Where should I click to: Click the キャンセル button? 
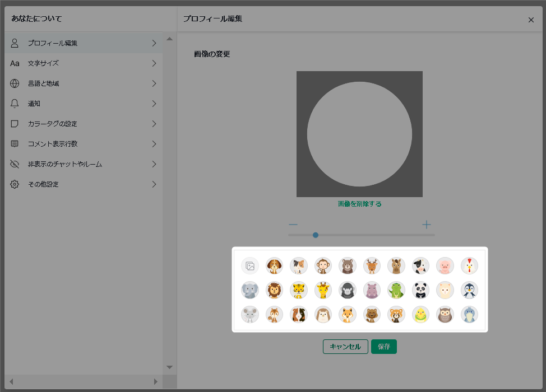tap(345, 347)
